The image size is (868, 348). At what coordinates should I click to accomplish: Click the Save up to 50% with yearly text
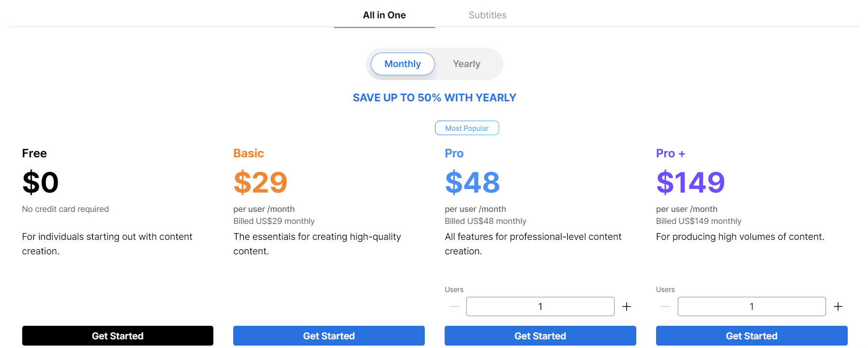pyautogui.click(x=434, y=97)
